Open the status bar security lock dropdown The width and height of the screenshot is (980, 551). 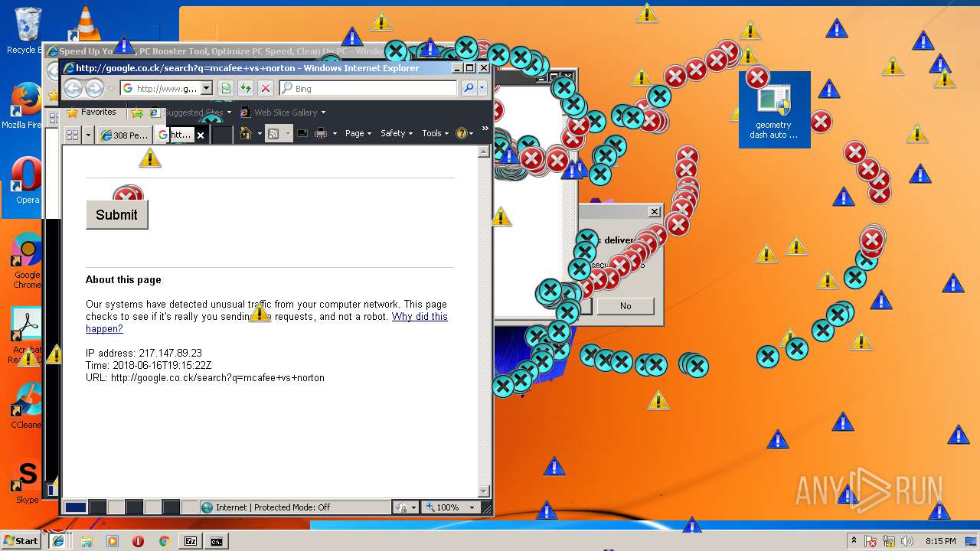click(x=406, y=507)
